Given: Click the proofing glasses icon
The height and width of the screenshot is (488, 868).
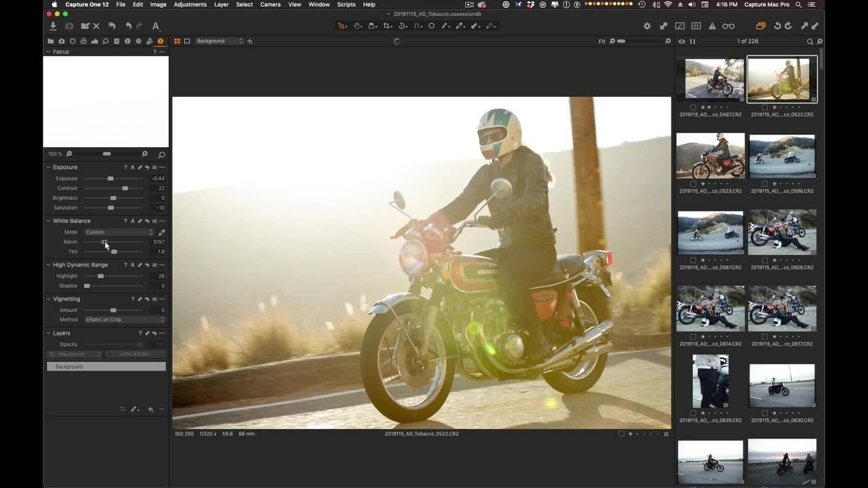Looking at the screenshot, I should pyautogui.click(x=728, y=26).
